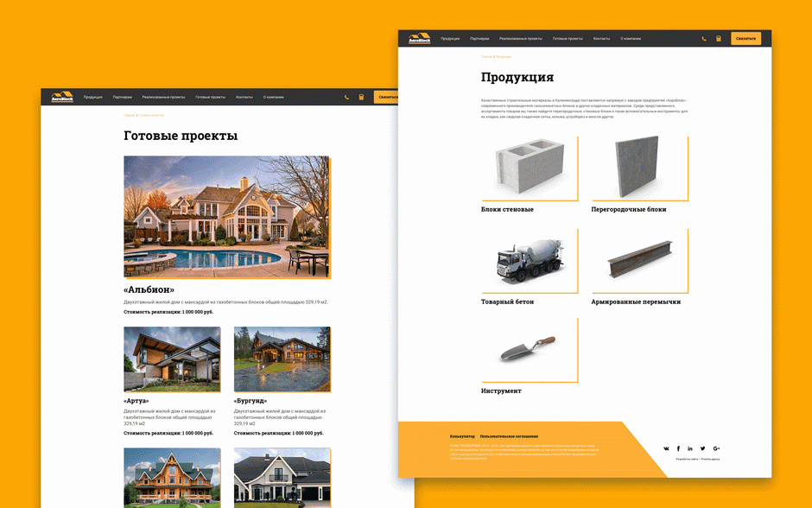Click phone icon on Продукция page header

[x=704, y=39]
